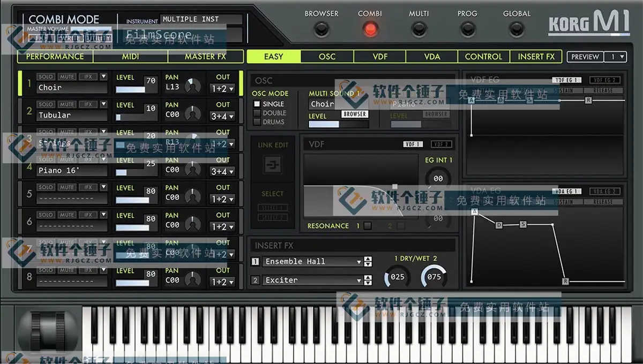Switch to COMBI mode button

(370, 29)
